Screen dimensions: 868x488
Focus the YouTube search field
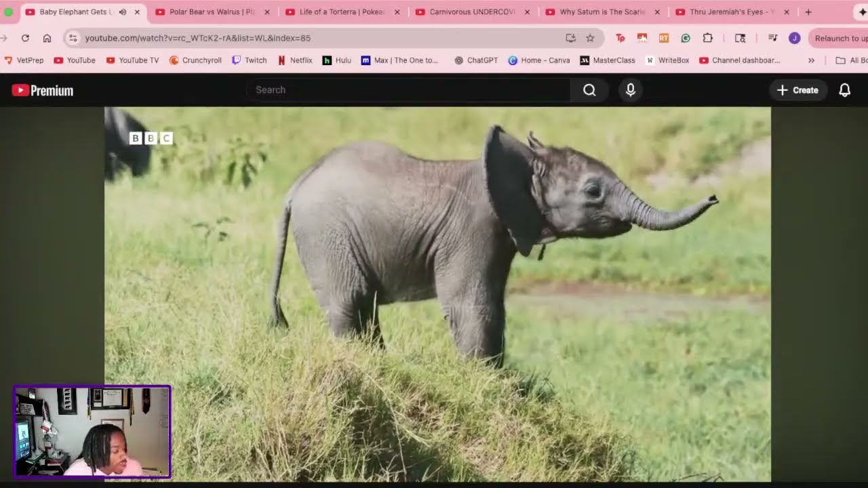click(x=410, y=90)
